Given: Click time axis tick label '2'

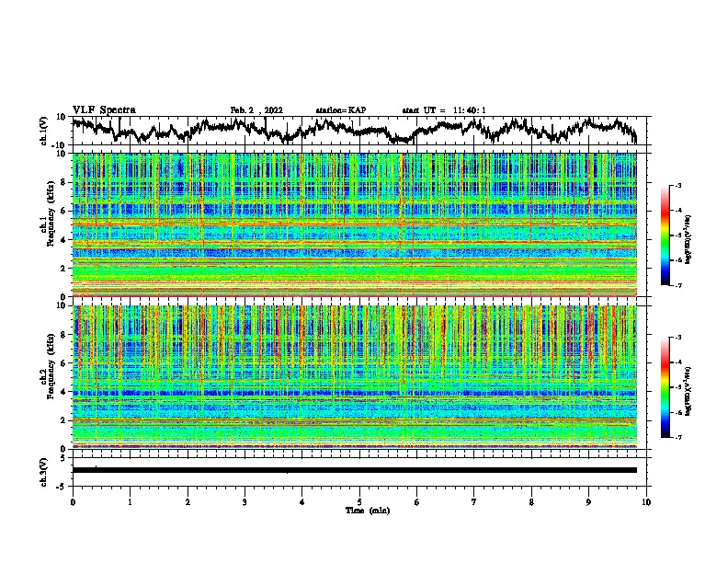Looking at the screenshot, I should pyautogui.click(x=188, y=502).
